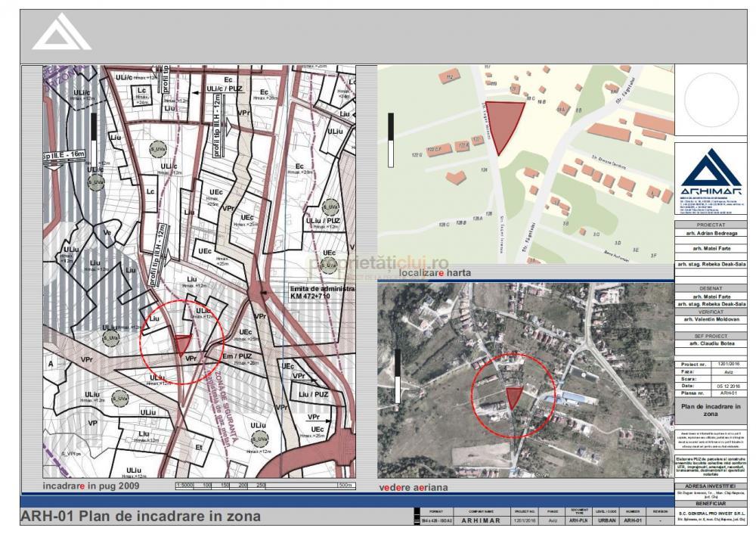Click the 'VERIFICAT' section header
The height and width of the screenshot is (534, 756).
[x=710, y=312]
